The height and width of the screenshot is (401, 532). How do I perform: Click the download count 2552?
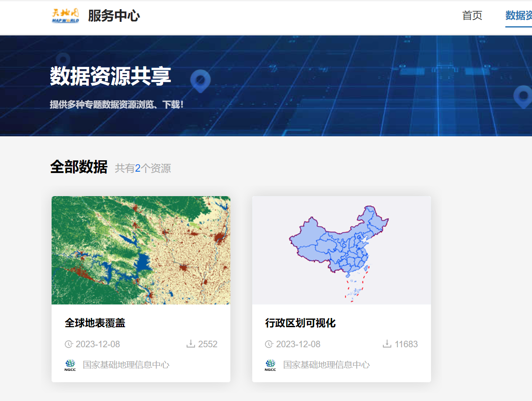click(x=208, y=344)
